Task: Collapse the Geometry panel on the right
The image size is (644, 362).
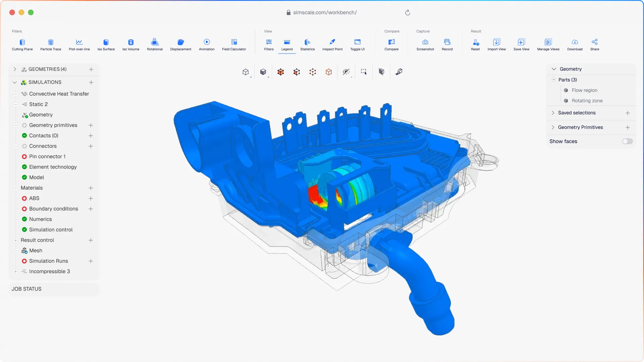Action: tap(554, 69)
